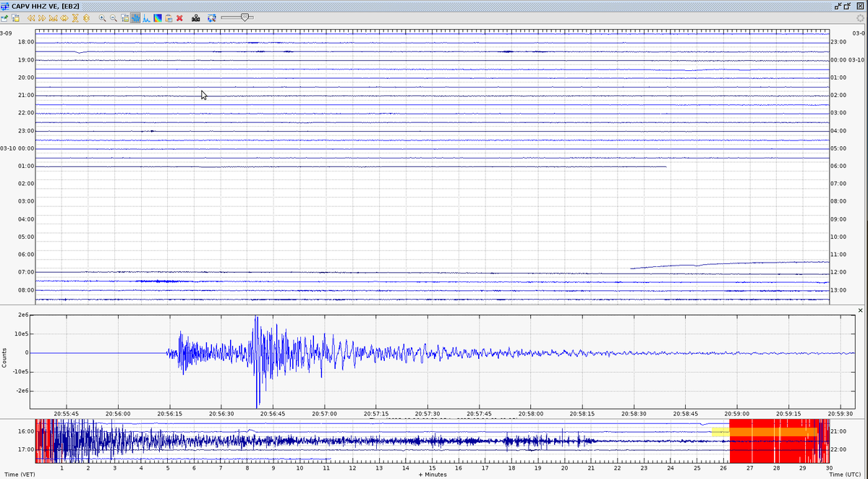
Task: Click the '+ Minutes' axis label
Action: coord(433,475)
